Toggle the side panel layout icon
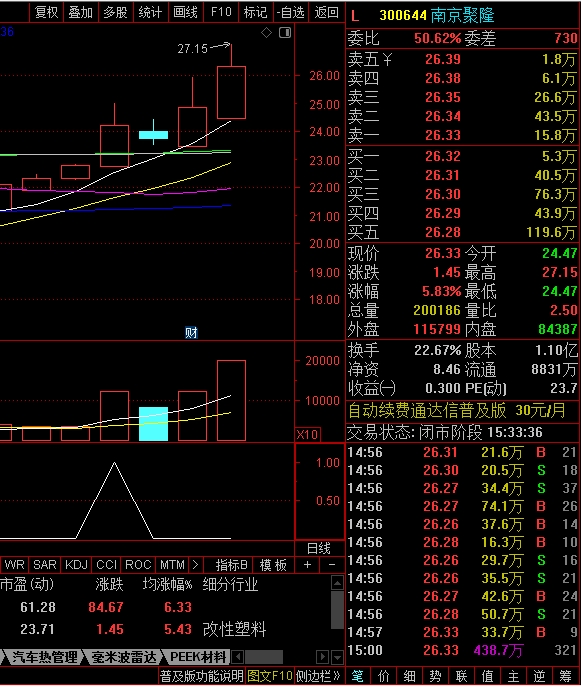This screenshot has height=687, width=581. (285, 32)
